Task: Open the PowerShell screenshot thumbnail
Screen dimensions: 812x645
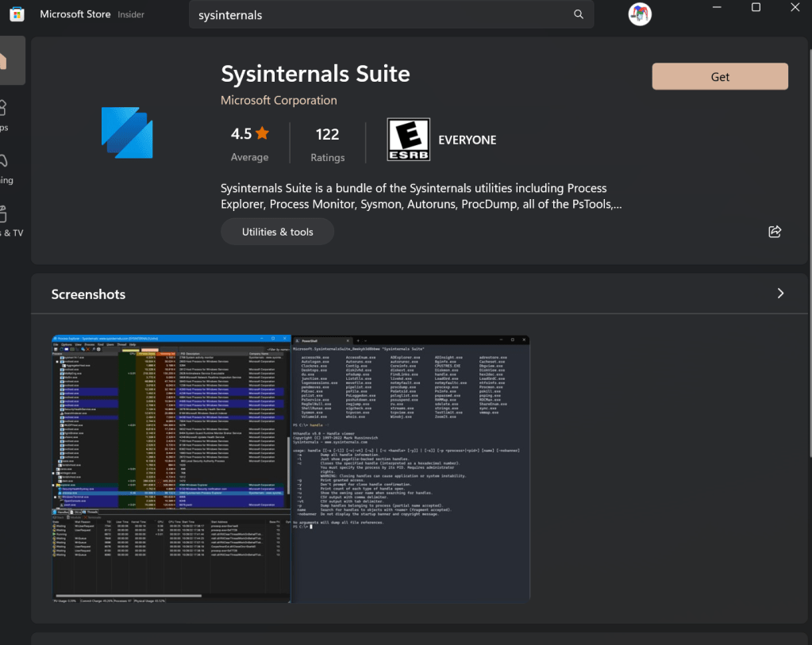Action: (410, 468)
